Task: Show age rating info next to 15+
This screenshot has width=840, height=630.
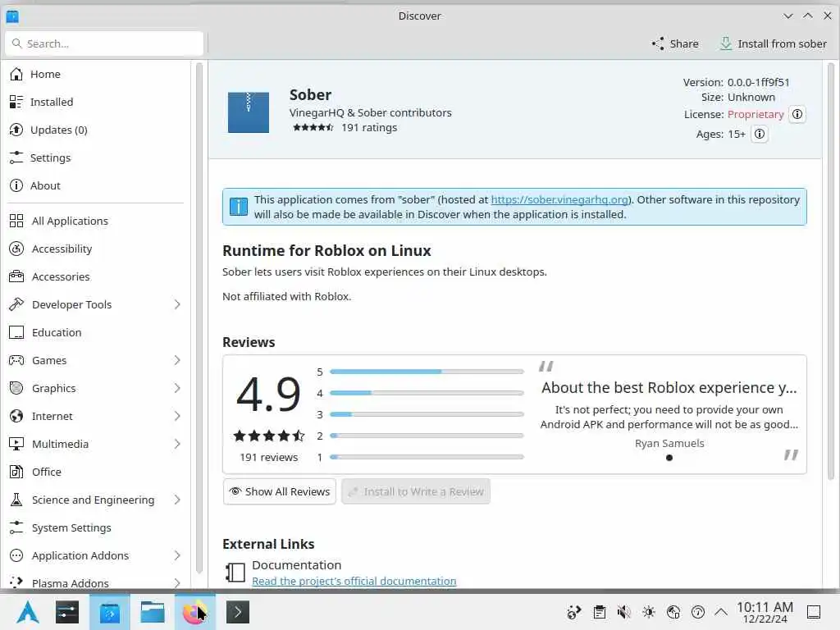Action: 760,134
